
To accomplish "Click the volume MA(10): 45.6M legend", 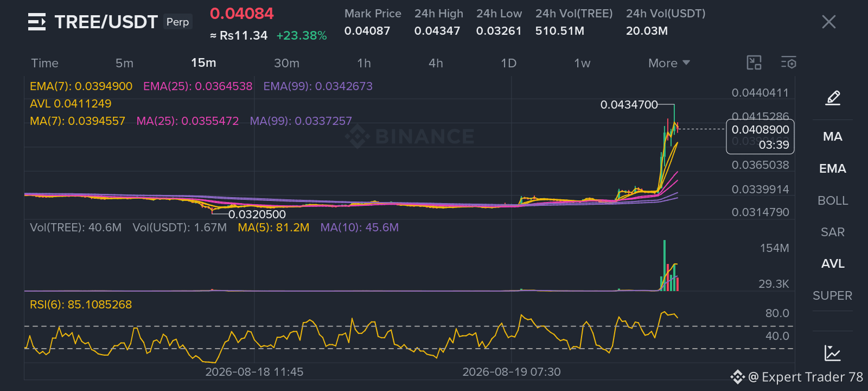I will [x=359, y=228].
